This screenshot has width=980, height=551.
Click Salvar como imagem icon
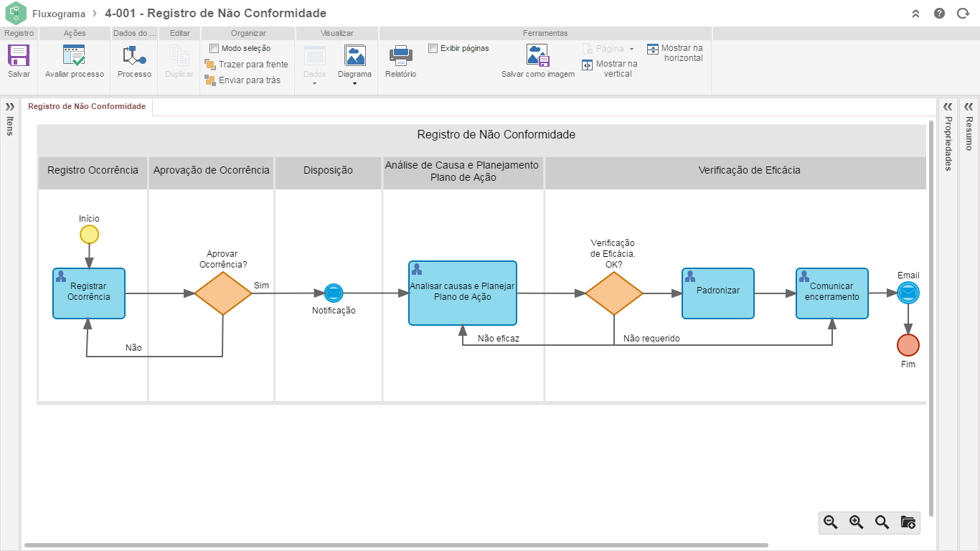tap(537, 56)
